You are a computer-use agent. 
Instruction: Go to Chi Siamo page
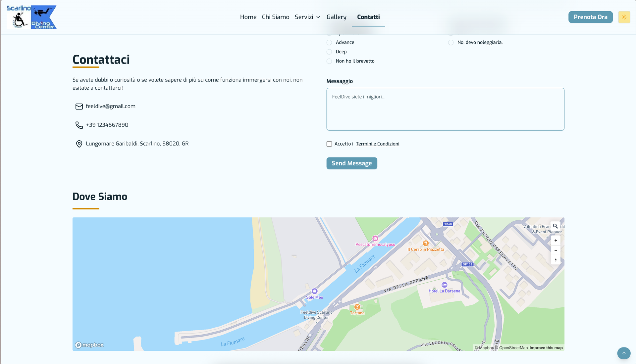point(275,17)
